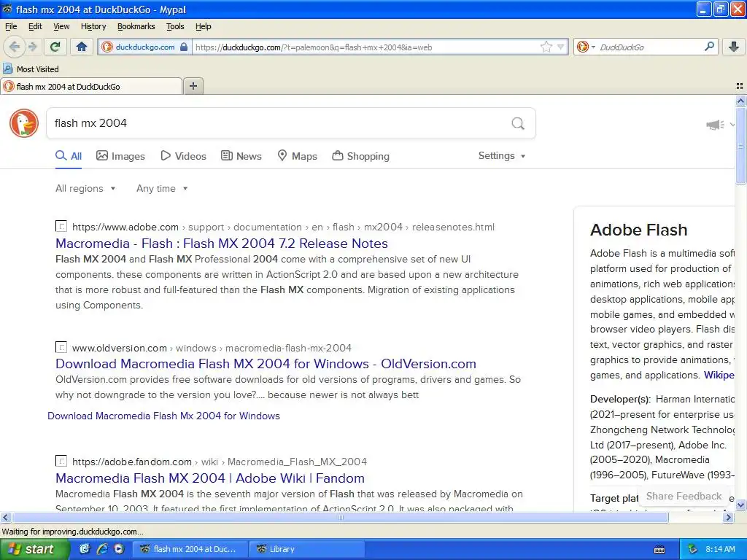The image size is (747, 560).
Task: Open a new tab with the plus button
Action: point(193,86)
